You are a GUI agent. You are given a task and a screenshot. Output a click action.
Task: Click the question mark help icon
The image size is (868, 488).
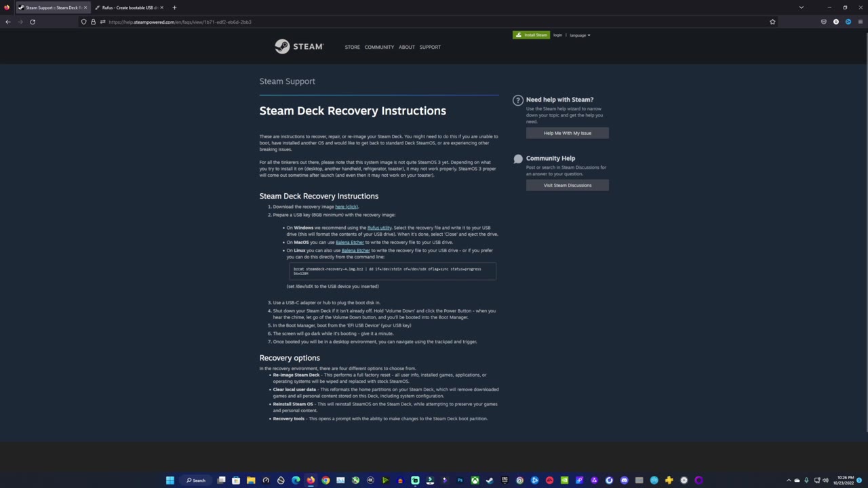[x=518, y=100]
